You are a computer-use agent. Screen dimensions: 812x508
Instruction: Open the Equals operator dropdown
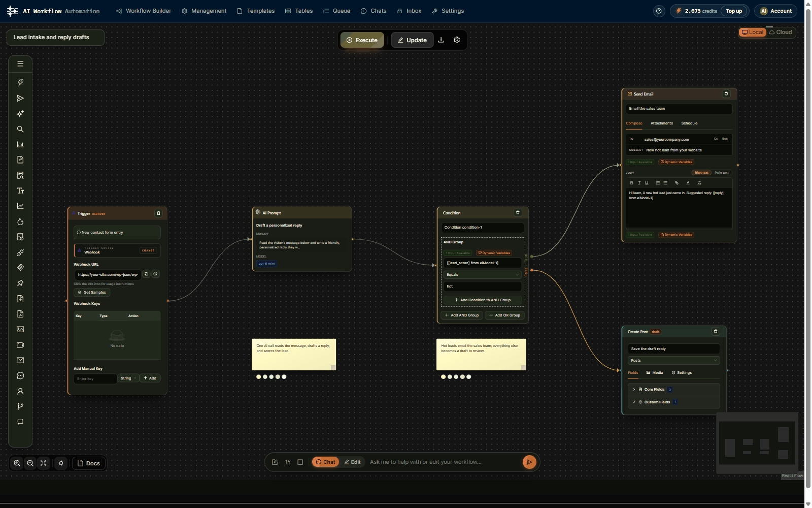click(x=482, y=274)
